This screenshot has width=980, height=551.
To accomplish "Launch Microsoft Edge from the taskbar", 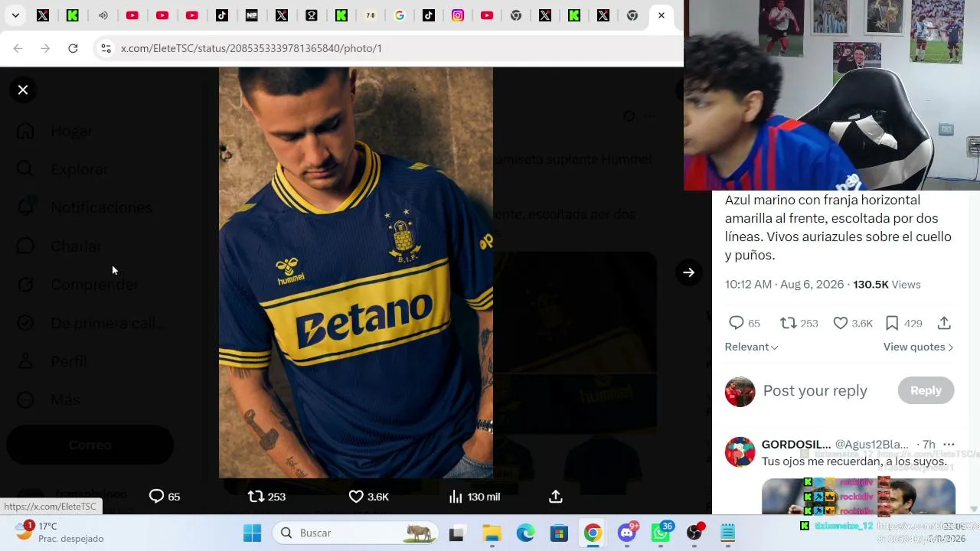I will pyautogui.click(x=525, y=533).
